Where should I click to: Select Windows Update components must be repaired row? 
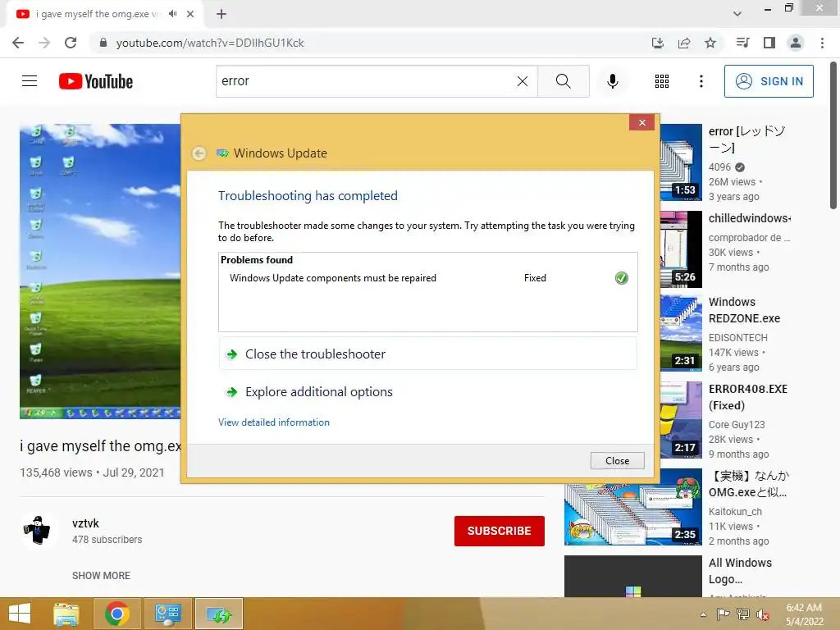click(x=427, y=278)
